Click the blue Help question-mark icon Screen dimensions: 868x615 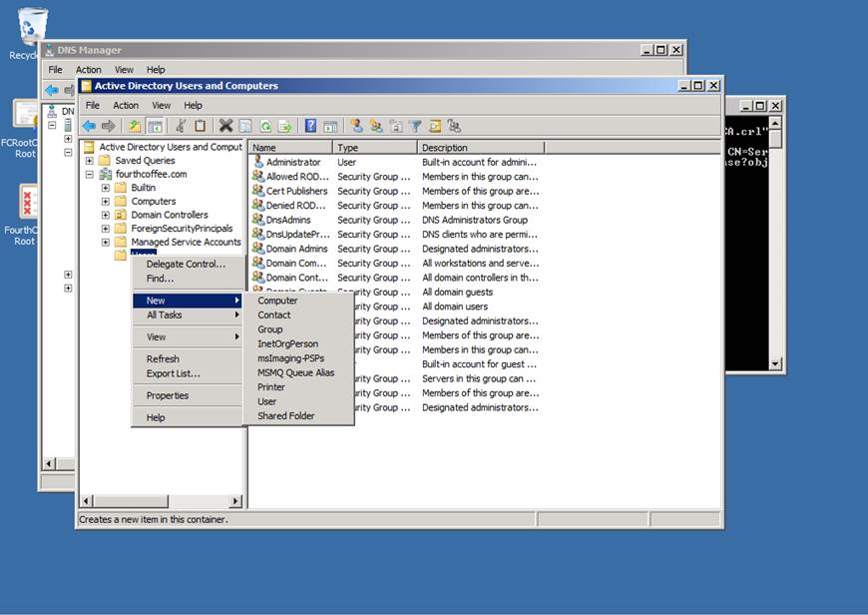tap(310, 126)
